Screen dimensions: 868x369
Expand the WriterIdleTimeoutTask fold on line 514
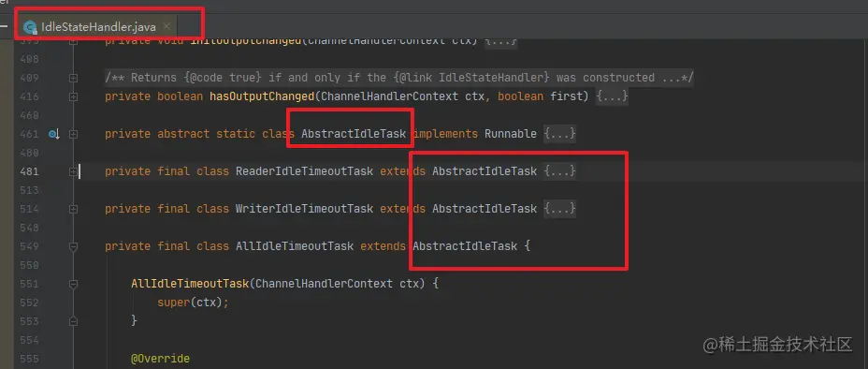[73, 209]
